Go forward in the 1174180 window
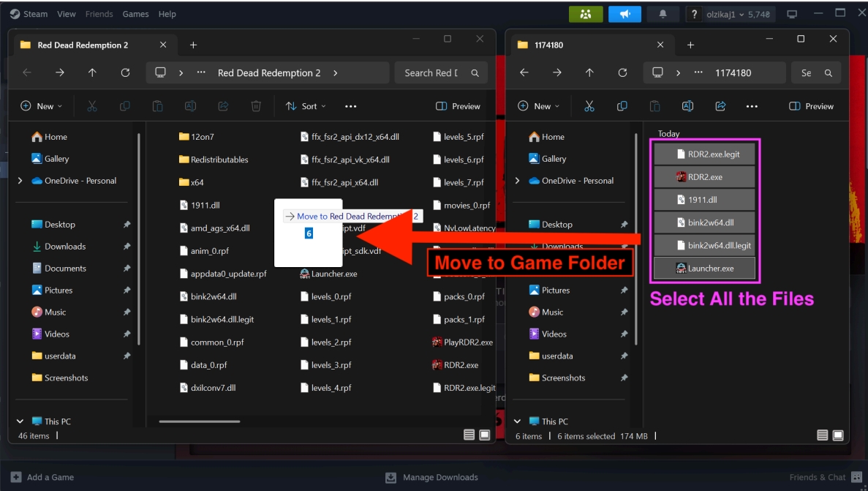This screenshot has height=491, width=868. tap(557, 72)
